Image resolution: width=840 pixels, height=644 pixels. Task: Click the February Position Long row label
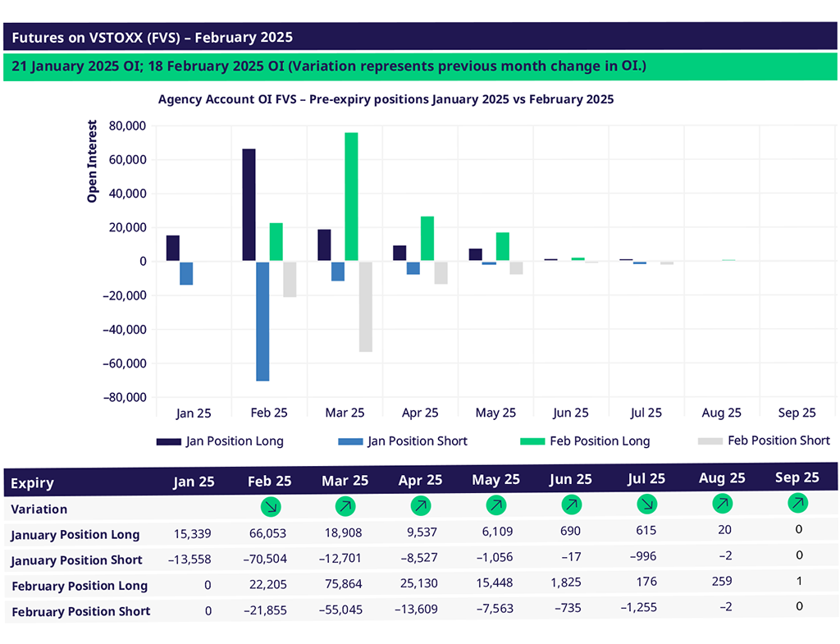click(x=79, y=586)
